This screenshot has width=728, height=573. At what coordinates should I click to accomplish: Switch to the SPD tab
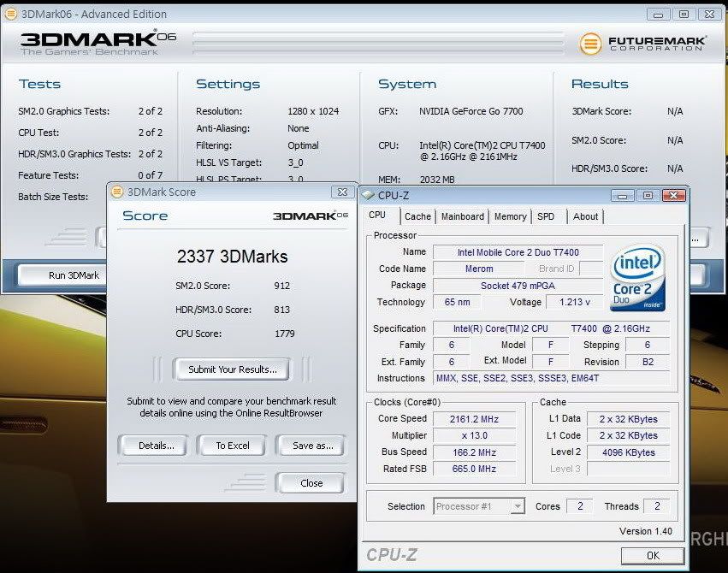tap(546, 216)
